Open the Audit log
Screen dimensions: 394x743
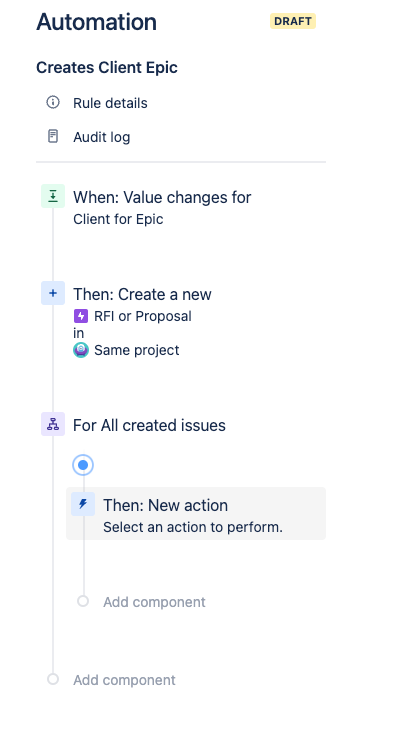(101, 137)
